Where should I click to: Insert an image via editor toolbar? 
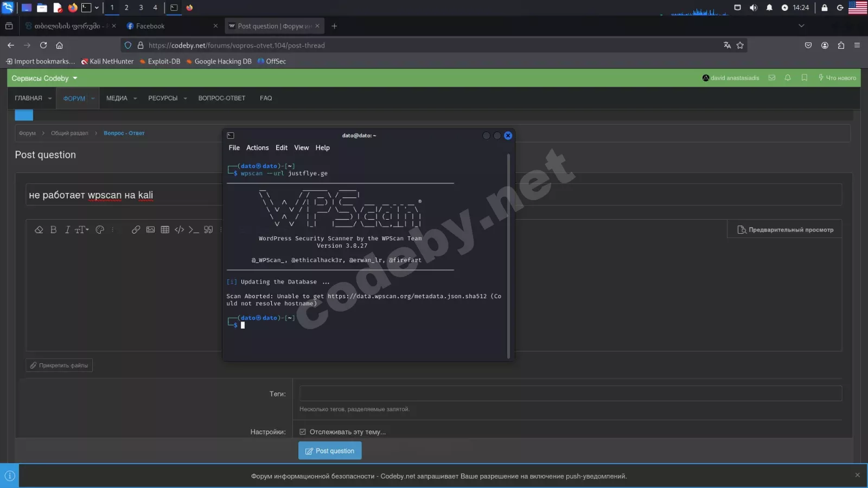150,230
